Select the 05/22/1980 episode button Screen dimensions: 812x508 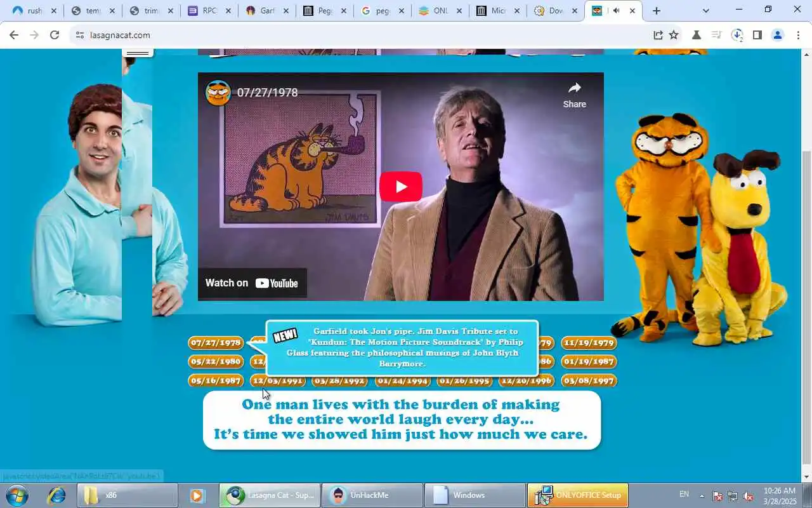coord(216,362)
